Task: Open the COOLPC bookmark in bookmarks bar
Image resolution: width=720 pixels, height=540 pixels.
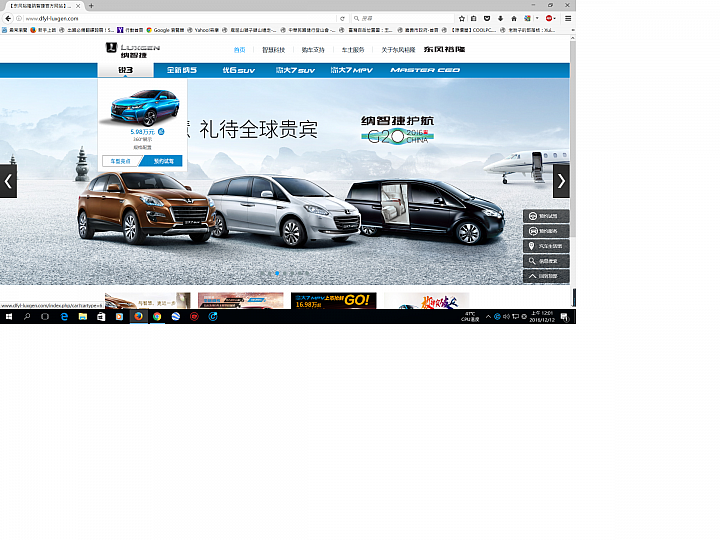Action: point(470,30)
